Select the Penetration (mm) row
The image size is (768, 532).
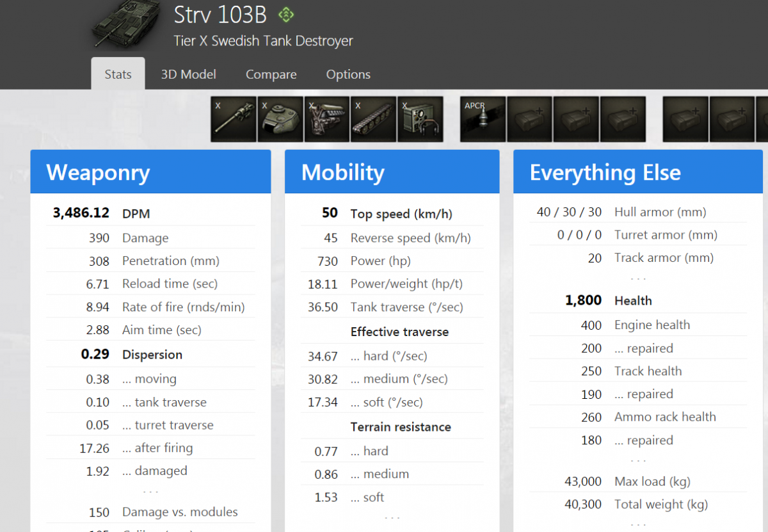(x=150, y=261)
